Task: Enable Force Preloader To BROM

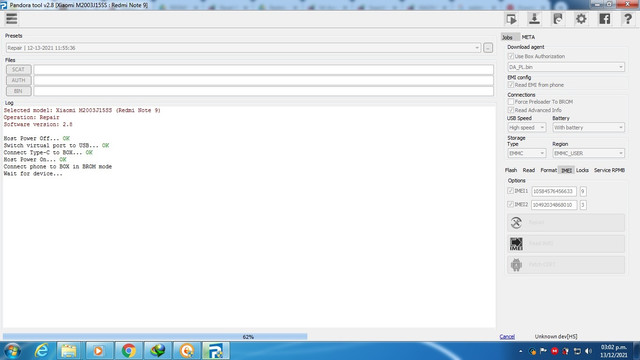Action: (510, 101)
